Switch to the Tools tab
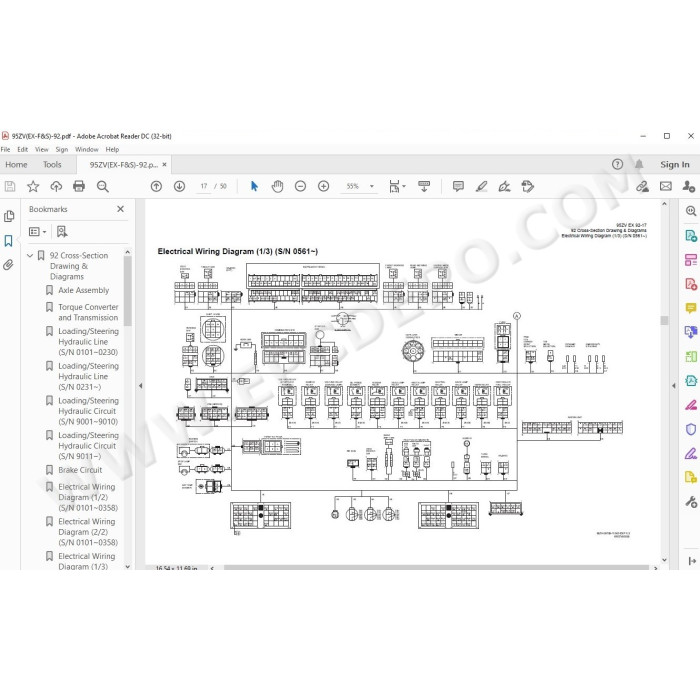The height and width of the screenshot is (700, 700). click(52, 164)
